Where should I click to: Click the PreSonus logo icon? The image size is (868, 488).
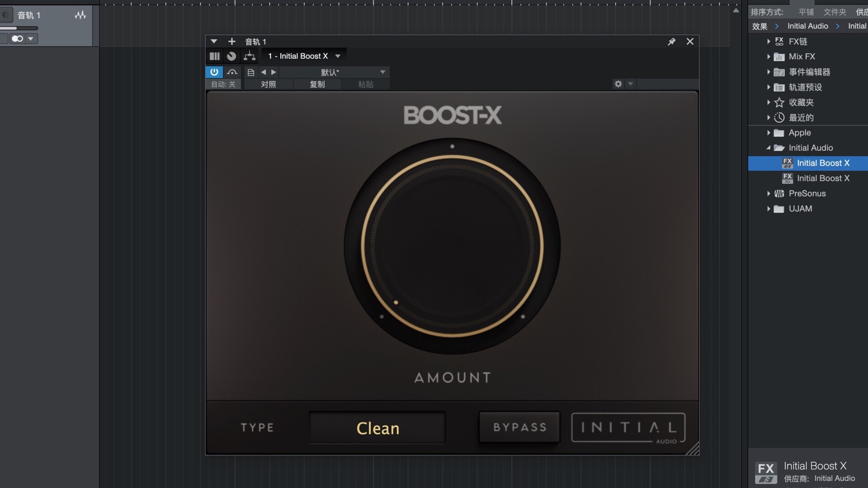point(779,193)
